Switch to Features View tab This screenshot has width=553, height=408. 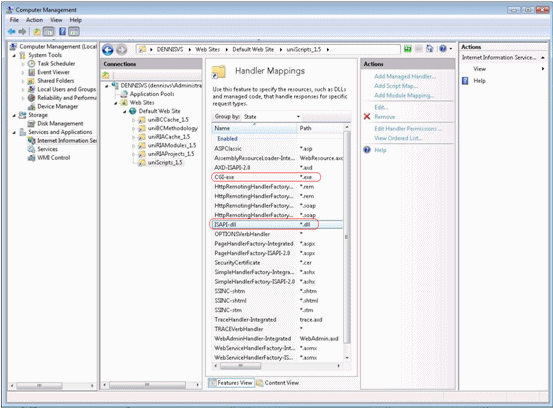coord(231,383)
